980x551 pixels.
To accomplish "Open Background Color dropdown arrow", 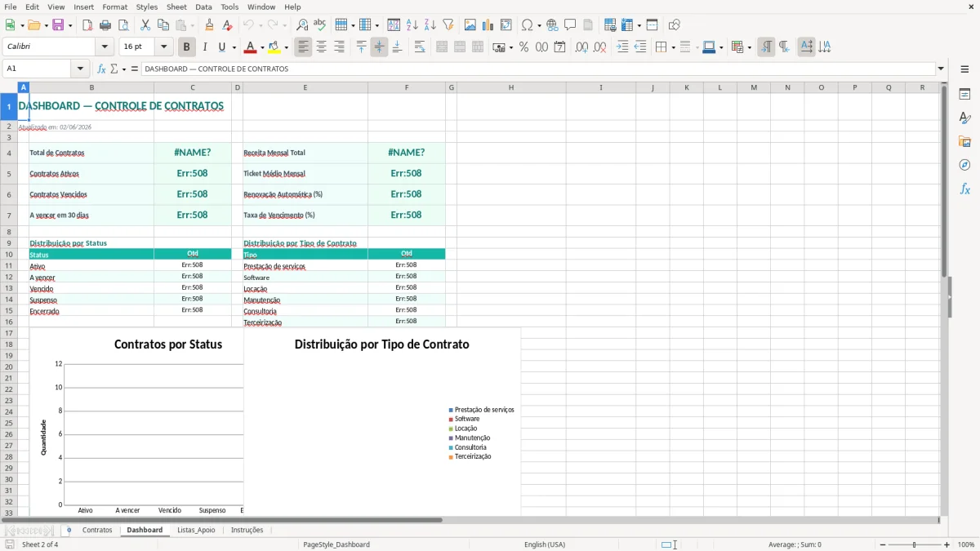I will 286,47.
